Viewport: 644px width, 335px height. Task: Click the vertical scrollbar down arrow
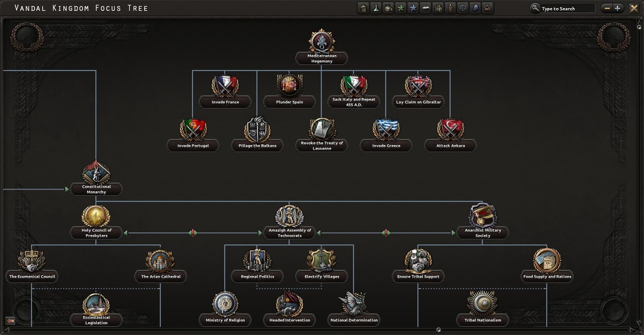639,323
